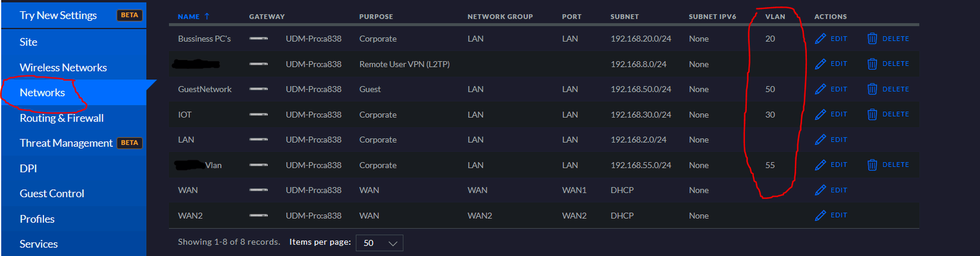This screenshot has width=980, height=256.
Task: Click the trash icon for the VPN network
Action: (872, 64)
